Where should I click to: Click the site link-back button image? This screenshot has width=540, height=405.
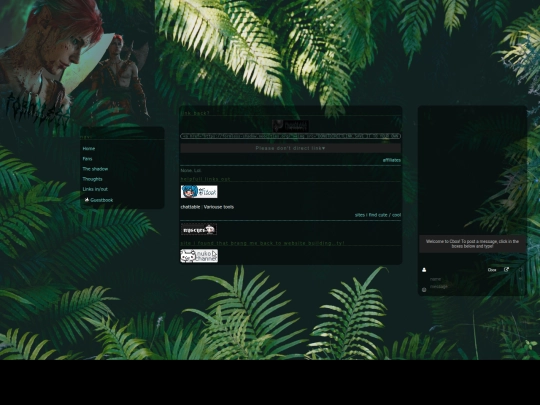pyautogui.click(x=290, y=126)
